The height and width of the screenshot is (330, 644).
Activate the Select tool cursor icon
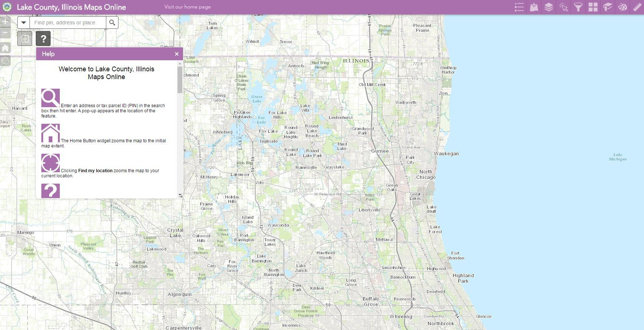click(564, 7)
